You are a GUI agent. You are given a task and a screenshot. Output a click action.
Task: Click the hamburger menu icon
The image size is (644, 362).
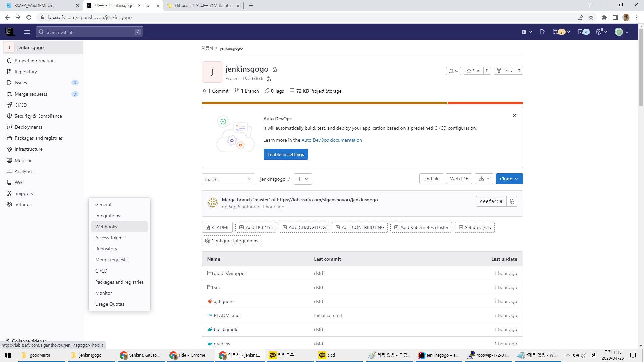coord(27,32)
